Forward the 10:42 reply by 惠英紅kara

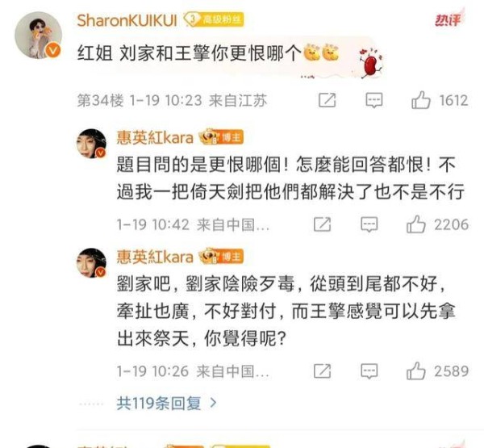point(322,224)
